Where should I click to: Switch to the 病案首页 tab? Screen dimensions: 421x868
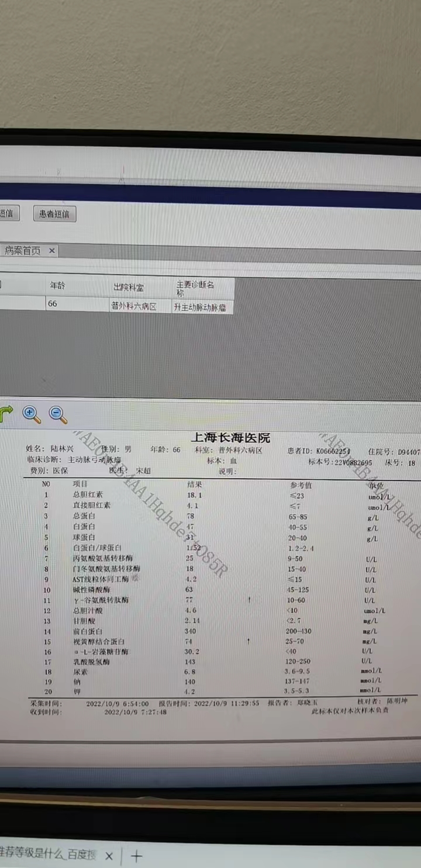coord(22,250)
